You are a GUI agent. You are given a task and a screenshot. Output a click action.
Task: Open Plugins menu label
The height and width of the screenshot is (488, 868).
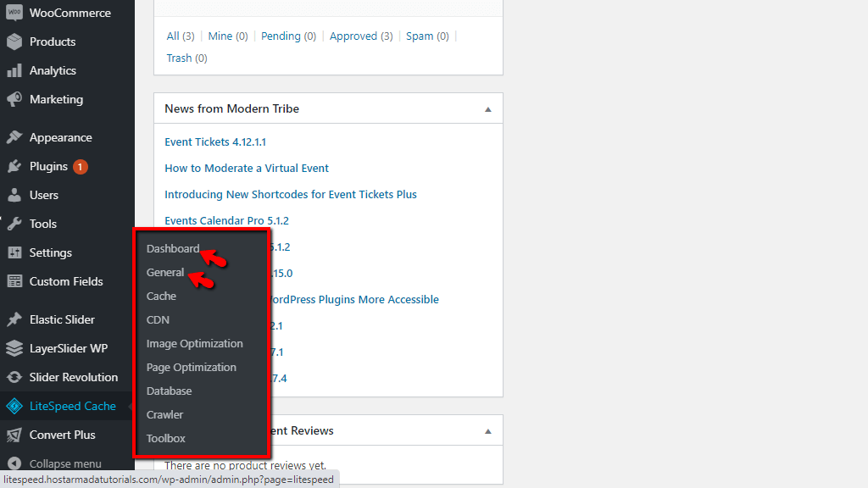click(x=48, y=167)
